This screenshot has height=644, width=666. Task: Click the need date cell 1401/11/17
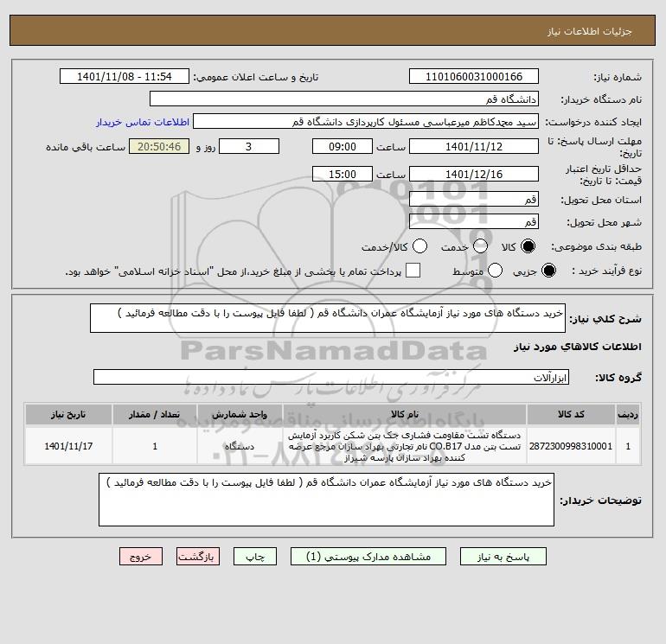(x=68, y=446)
